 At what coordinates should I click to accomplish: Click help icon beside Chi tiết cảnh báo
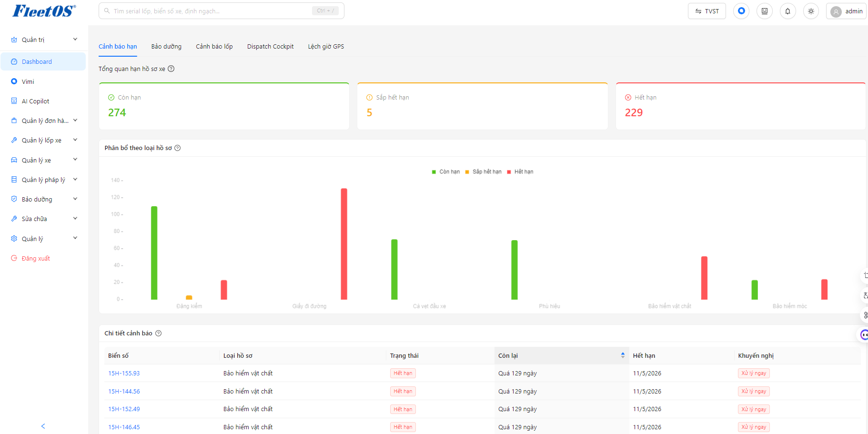click(x=159, y=333)
